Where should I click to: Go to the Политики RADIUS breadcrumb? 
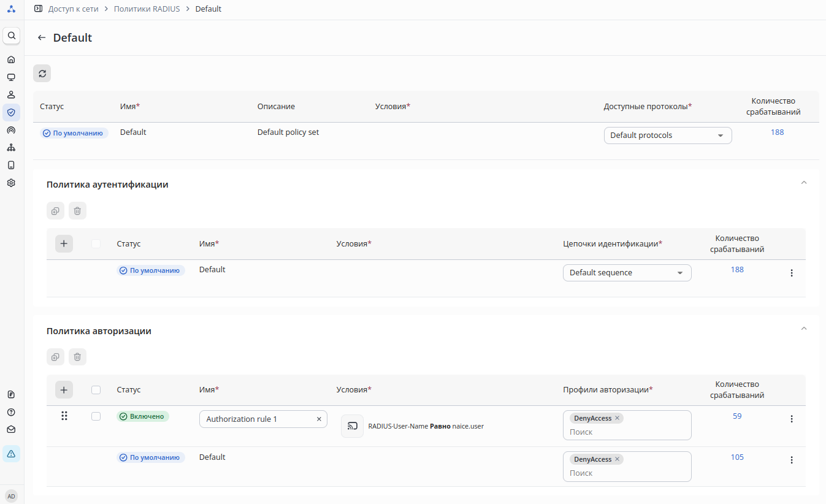(147, 9)
